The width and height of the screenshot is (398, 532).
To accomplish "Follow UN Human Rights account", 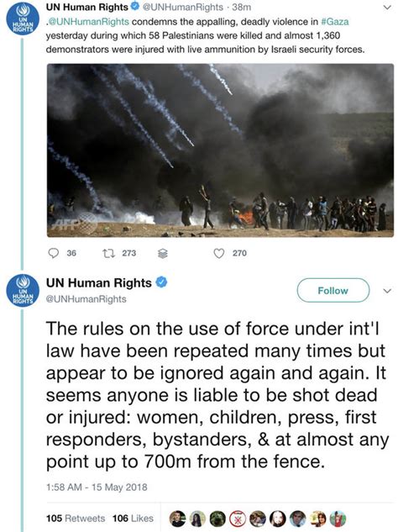I will point(333,291).
